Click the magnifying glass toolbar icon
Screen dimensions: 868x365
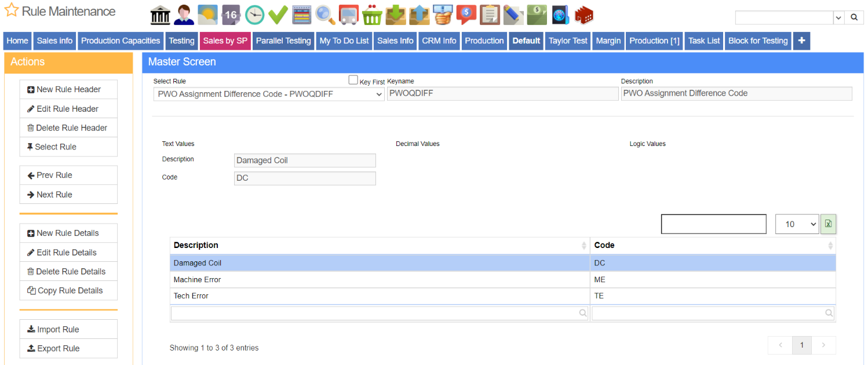(325, 15)
